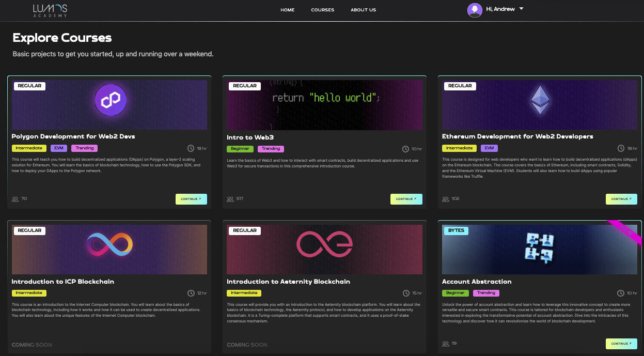Click the '18 hr' duration on Polygon card

(x=201, y=149)
